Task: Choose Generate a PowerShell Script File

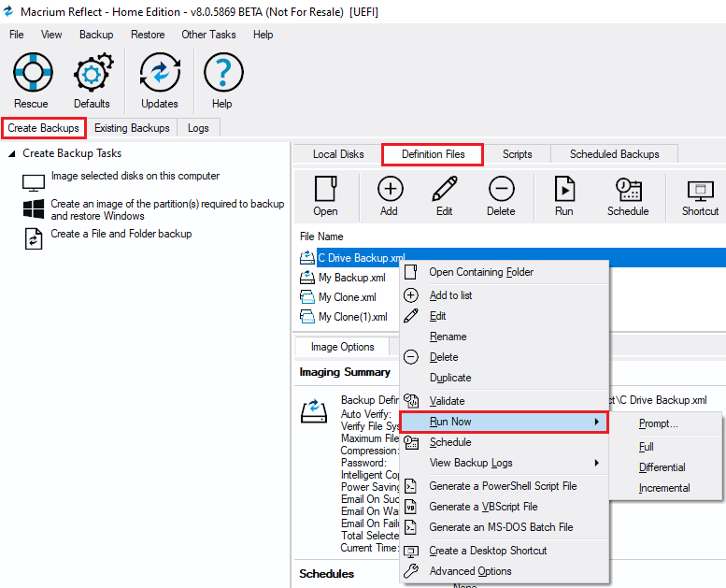Action: tap(505, 486)
